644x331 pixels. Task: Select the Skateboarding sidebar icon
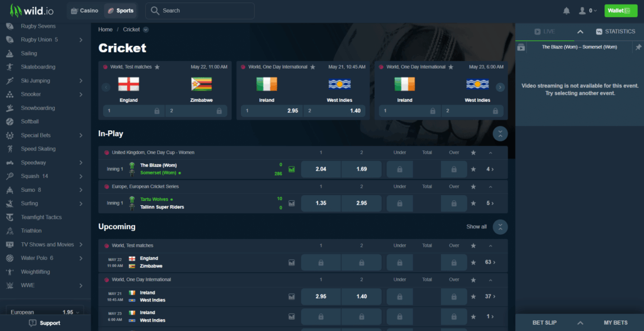pos(10,67)
